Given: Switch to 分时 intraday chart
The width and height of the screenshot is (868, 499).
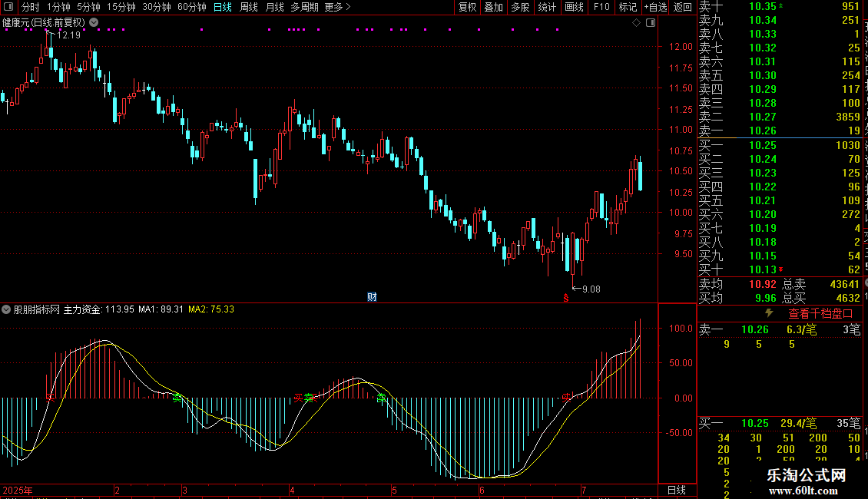Looking at the screenshot, I should pos(31,7).
